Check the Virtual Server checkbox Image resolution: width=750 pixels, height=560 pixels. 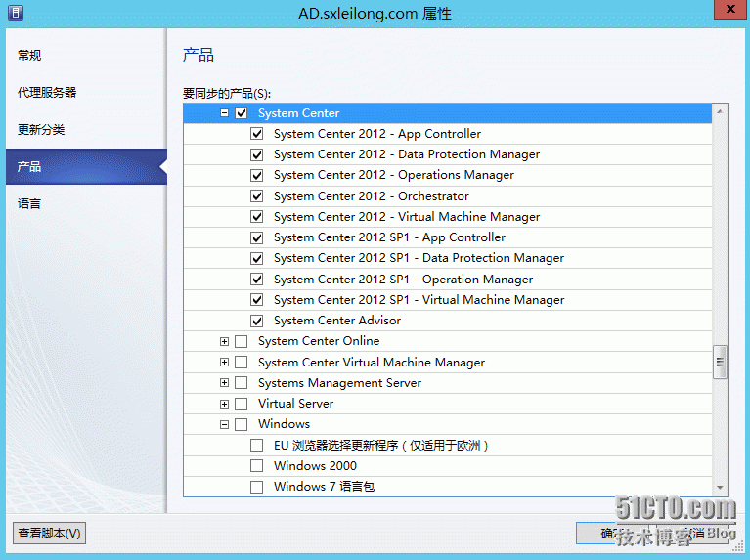point(242,404)
